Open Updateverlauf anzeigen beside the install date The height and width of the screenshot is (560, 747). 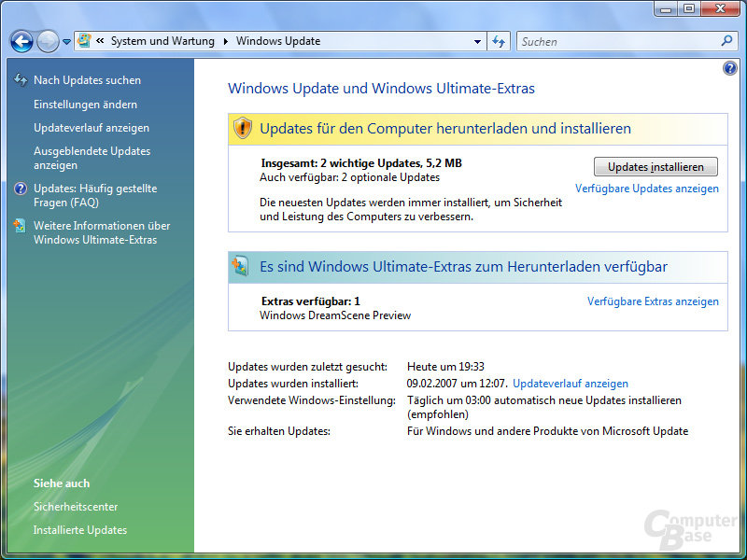point(571,384)
